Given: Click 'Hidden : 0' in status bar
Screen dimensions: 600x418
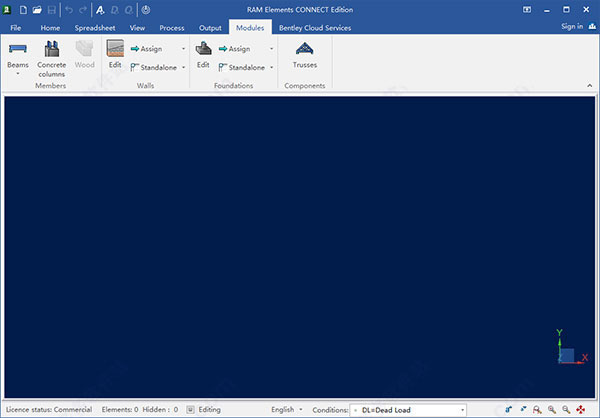Looking at the screenshot, I should [160, 410].
